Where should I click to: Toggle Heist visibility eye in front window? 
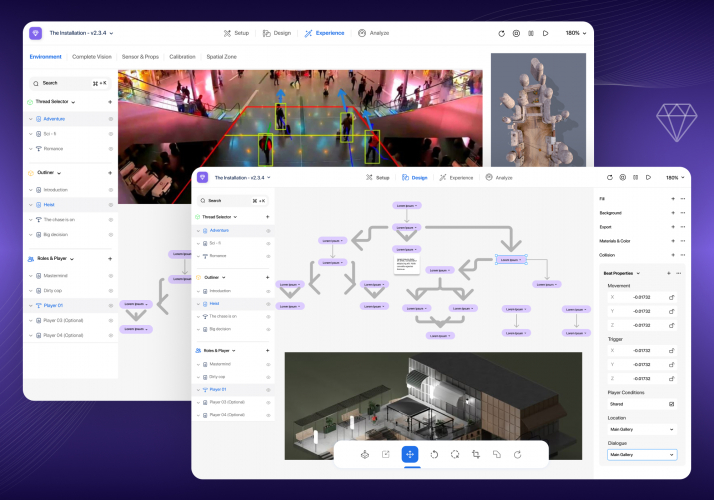point(268,304)
